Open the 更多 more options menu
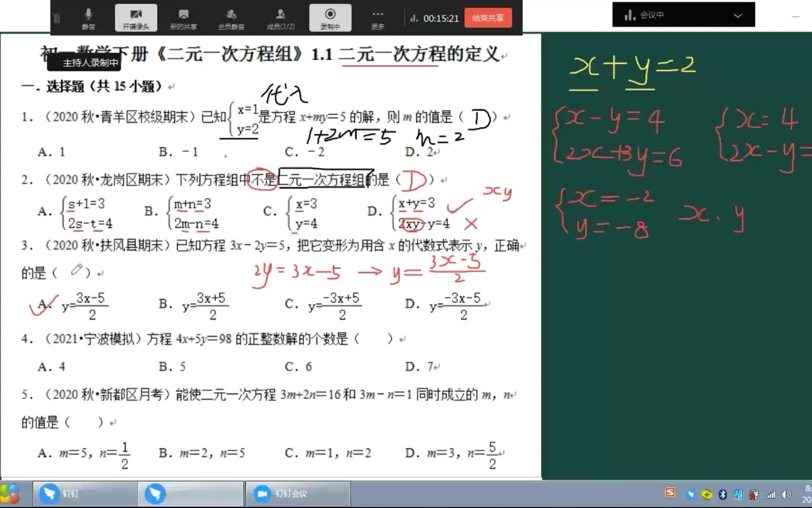812x508 pixels. click(378, 18)
